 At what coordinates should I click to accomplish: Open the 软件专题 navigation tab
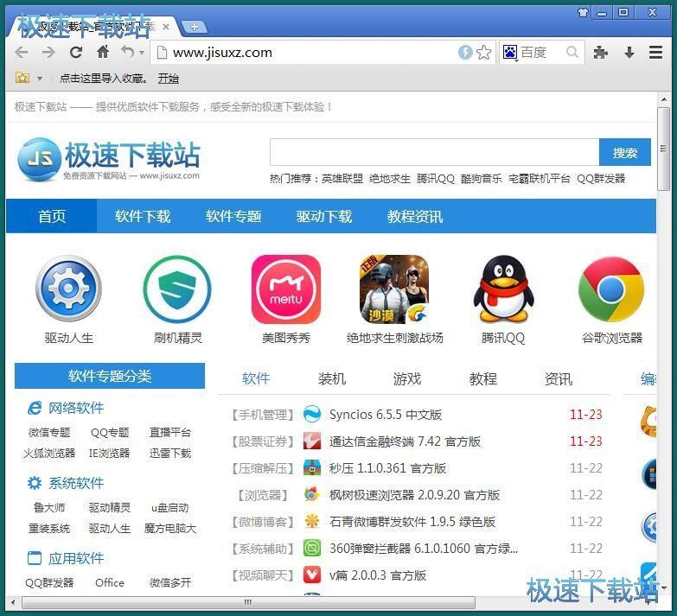coord(233,216)
